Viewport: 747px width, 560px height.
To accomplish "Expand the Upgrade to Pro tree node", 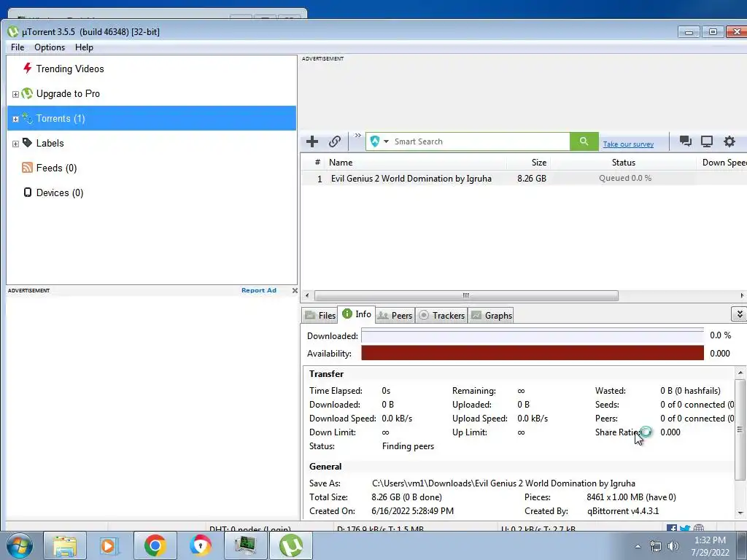I will click(x=15, y=94).
